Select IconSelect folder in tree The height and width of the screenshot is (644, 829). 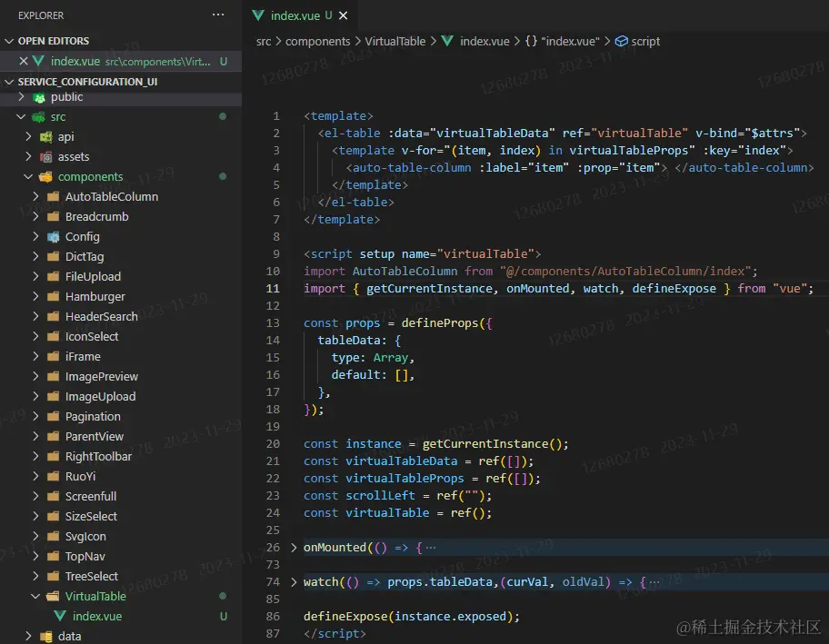tap(121, 336)
